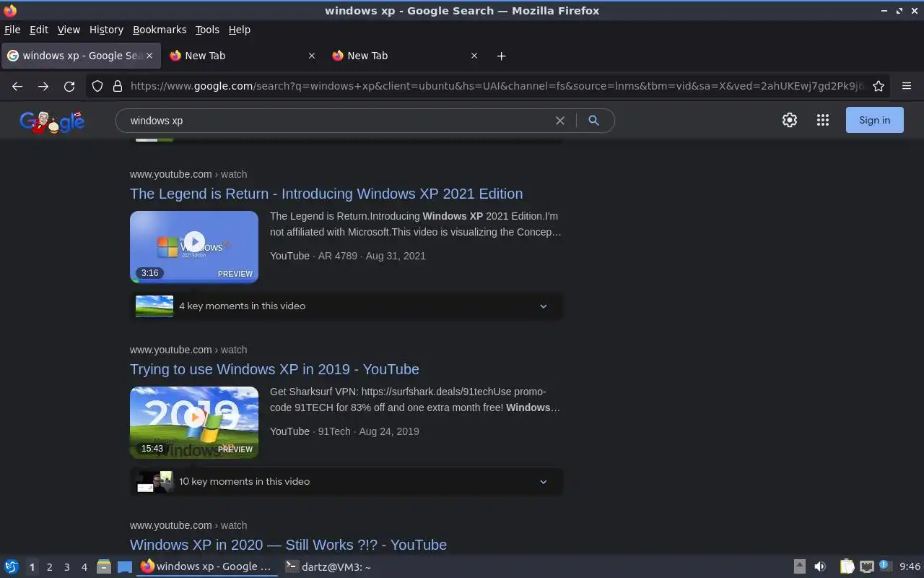Open the Lubuntu start menu
924x578 pixels.
12,567
